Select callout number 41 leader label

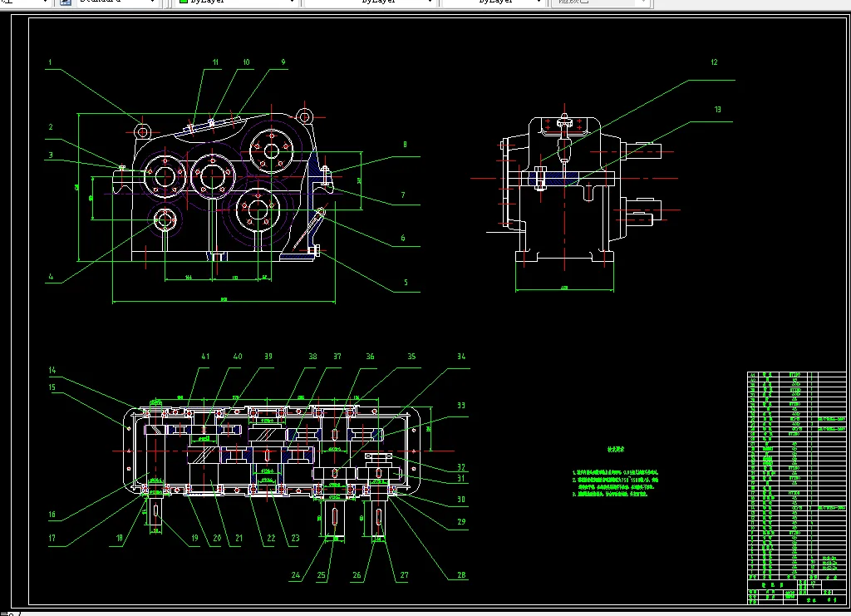[205, 357]
